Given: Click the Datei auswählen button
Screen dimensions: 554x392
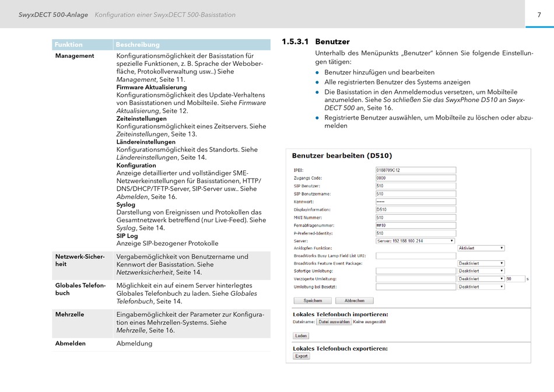Looking at the screenshot, I should click(x=334, y=322).
